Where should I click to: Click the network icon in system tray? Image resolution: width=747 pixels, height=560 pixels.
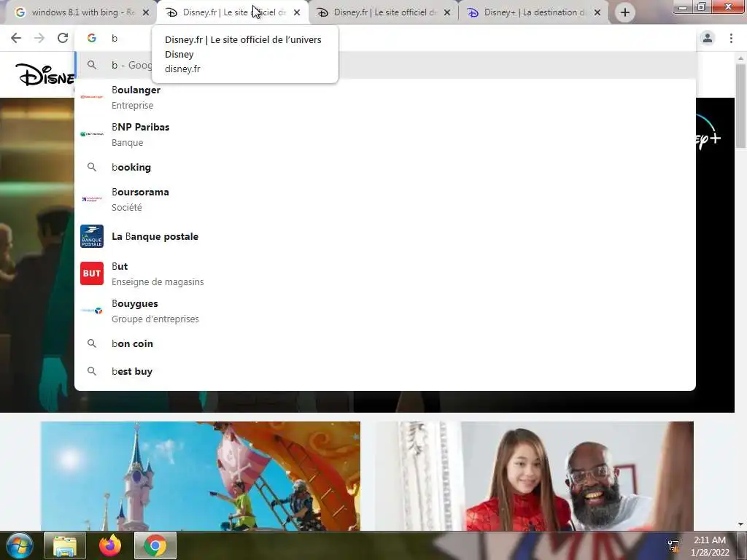[673, 546]
